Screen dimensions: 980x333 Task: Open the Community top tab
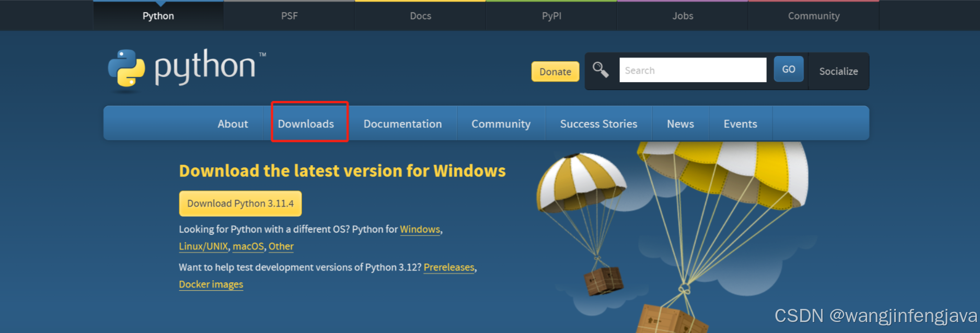(x=814, y=16)
